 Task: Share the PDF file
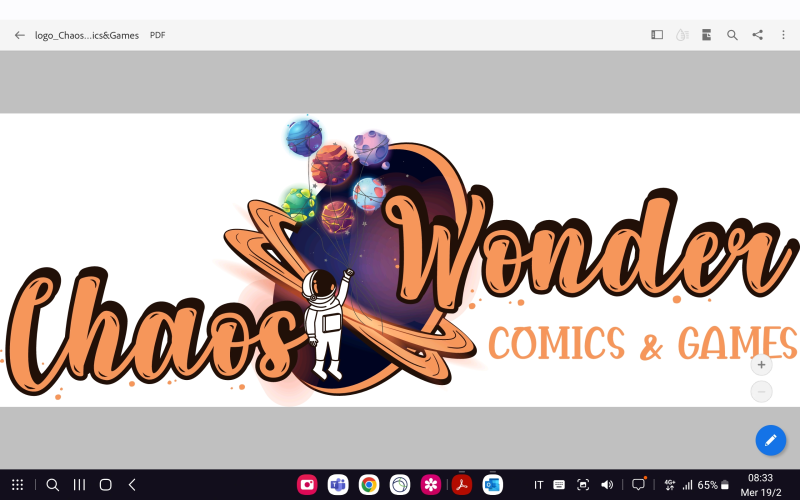758,35
